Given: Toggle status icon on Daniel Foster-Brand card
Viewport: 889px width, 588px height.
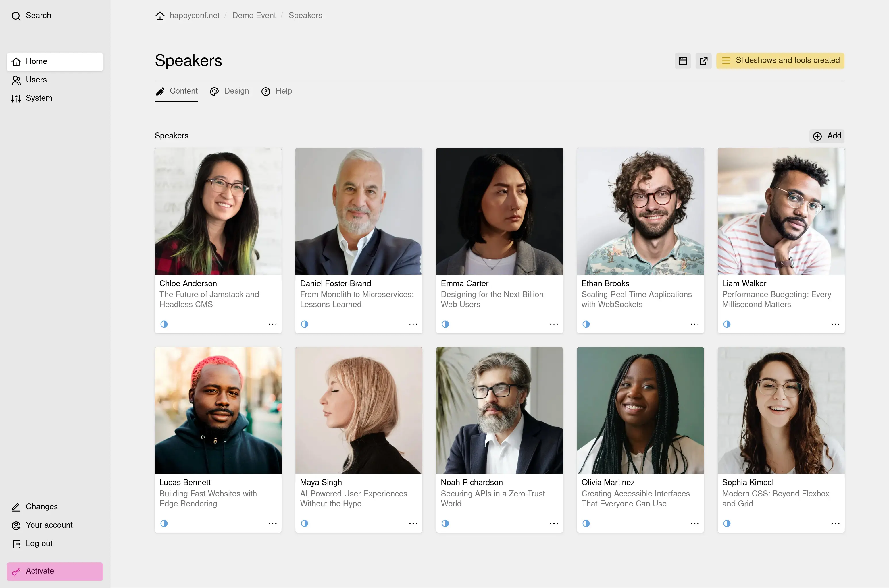Looking at the screenshot, I should point(304,324).
